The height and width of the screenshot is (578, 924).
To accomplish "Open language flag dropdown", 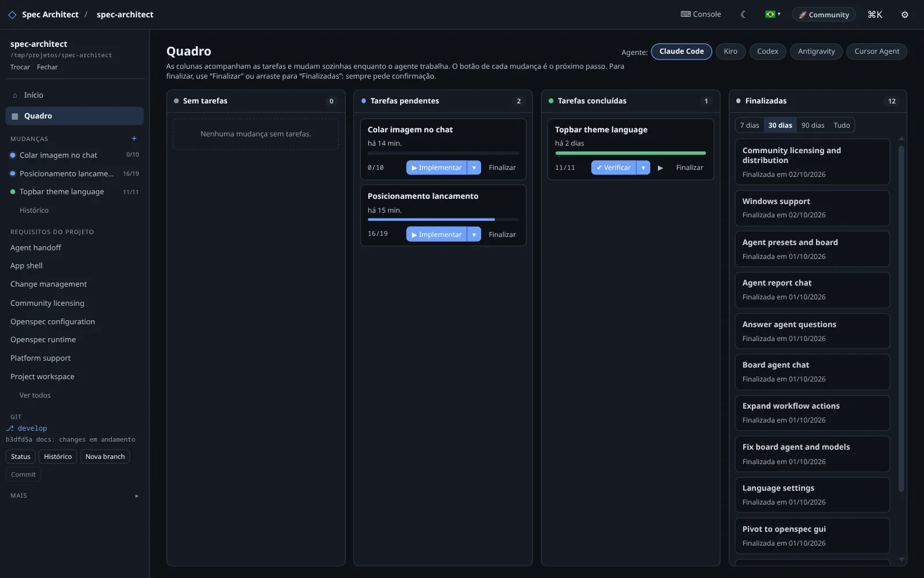I will 773,14.
